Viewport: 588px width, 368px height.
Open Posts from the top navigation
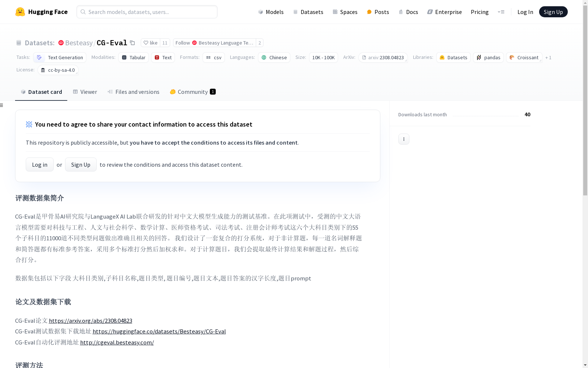point(378,12)
